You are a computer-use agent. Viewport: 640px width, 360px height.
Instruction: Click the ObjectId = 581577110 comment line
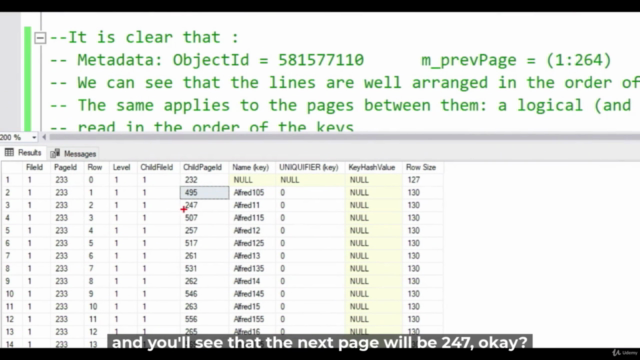[331, 60]
